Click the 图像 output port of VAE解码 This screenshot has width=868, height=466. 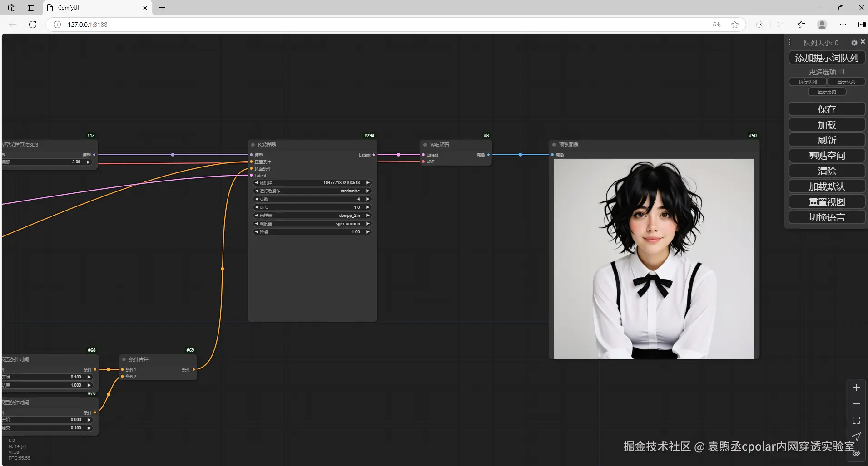click(488, 155)
